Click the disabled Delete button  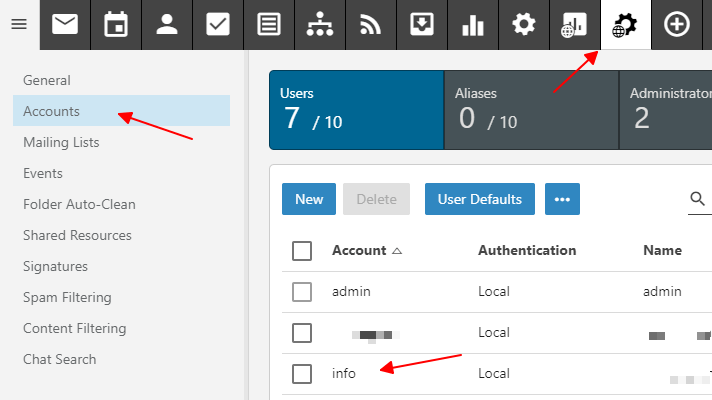[376, 199]
